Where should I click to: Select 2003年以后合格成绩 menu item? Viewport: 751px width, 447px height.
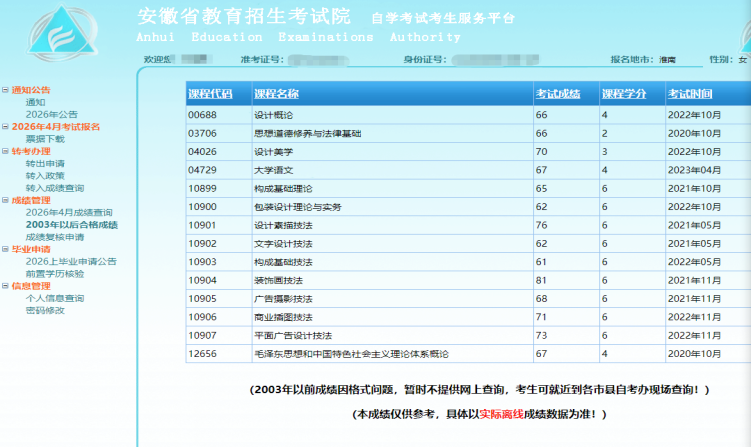71,225
